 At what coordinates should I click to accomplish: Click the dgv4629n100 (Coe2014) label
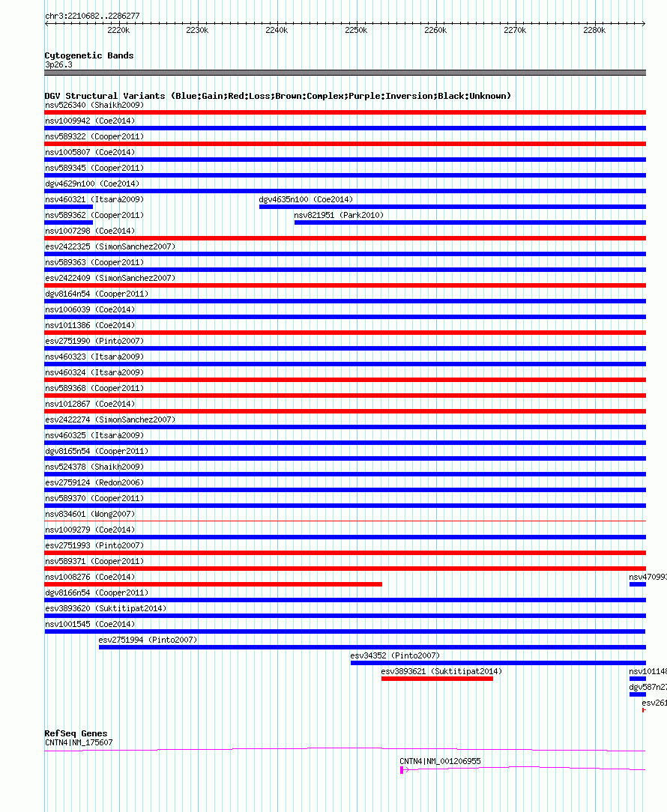point(92,184)
